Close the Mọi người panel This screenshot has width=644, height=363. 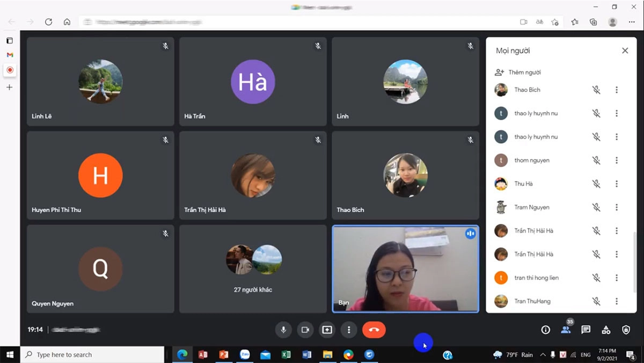point(625,50)
